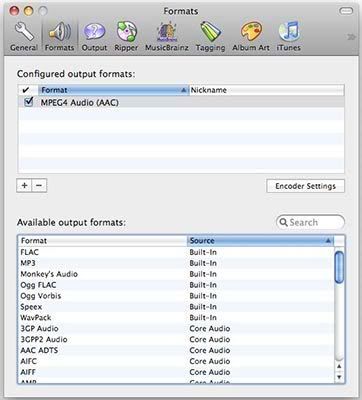
Task: Select the MPEG4 Audio (AAC) row
Action: coord(181,102)
